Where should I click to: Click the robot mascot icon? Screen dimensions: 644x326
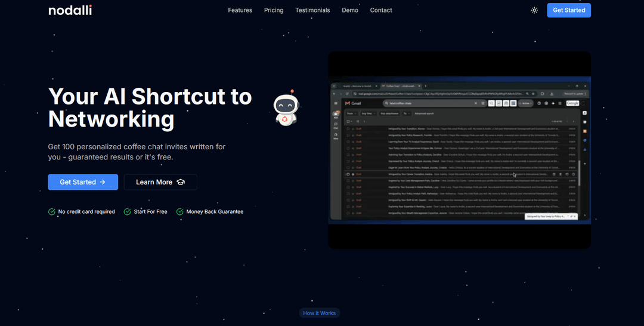pyautogui.click(x=285, y=109)
